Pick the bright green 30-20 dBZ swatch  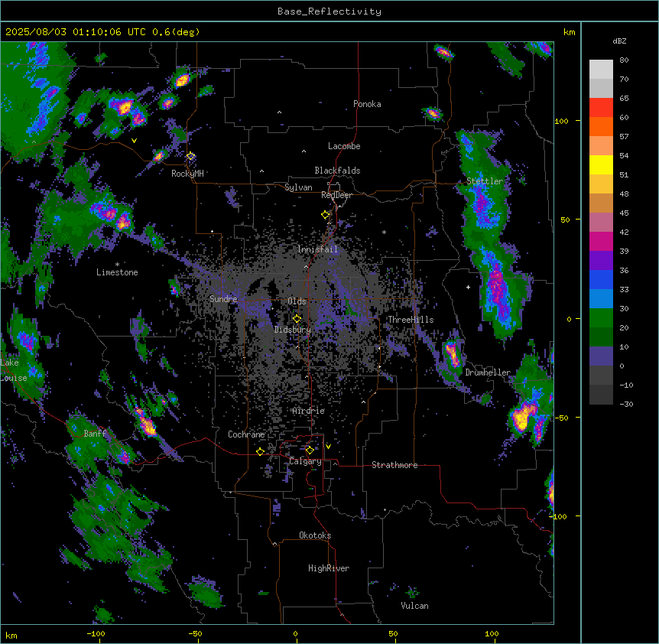point(601,318)
